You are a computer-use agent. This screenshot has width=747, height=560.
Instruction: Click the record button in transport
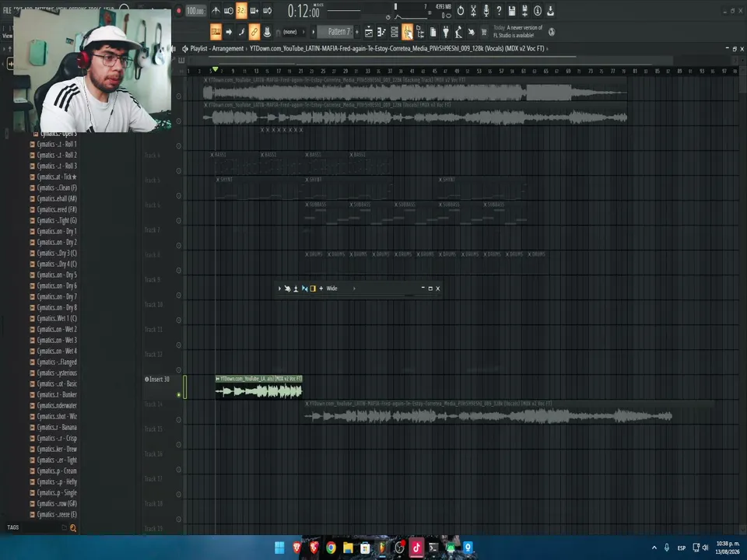click(x=179, y=10)
